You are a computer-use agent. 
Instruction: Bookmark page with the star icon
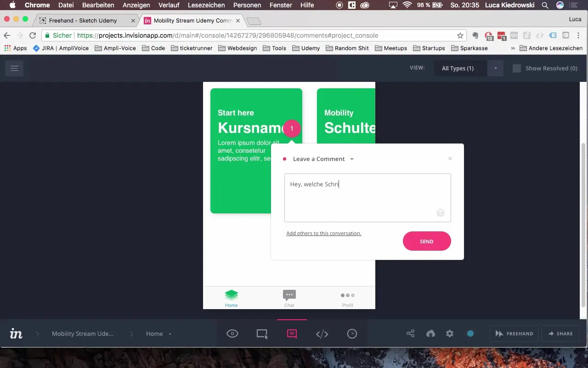(460, 35)
